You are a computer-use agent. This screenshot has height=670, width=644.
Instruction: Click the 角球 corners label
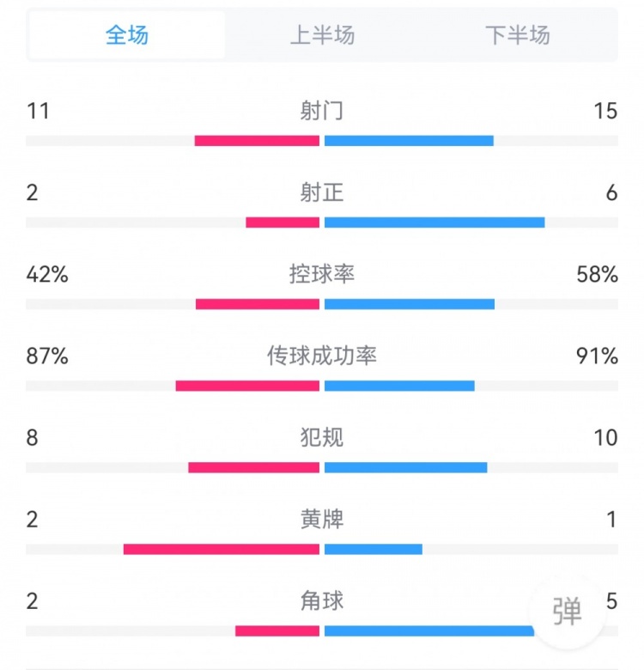point(322,600)
